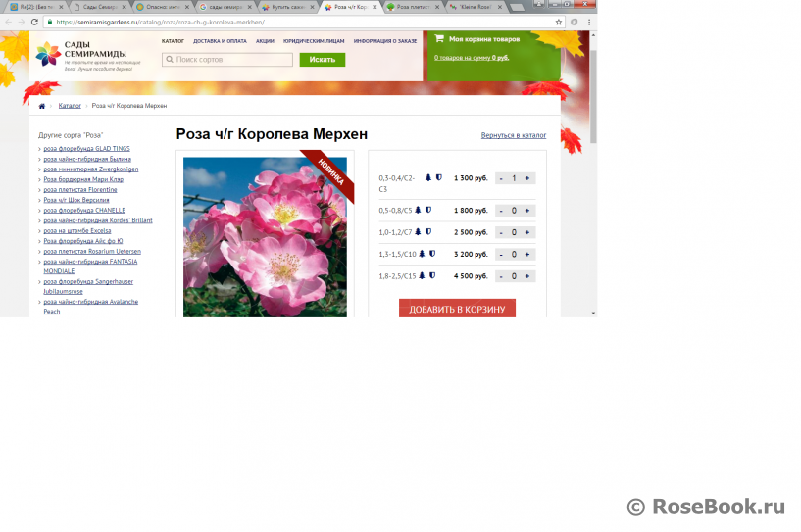This screenshot has width=801, height=532.
Task: Click the tree icon in the 1 300 руб. row
Action: pos(428,178)
